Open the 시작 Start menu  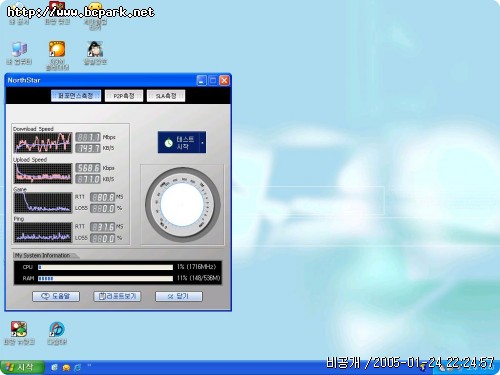tap(22, 368)
